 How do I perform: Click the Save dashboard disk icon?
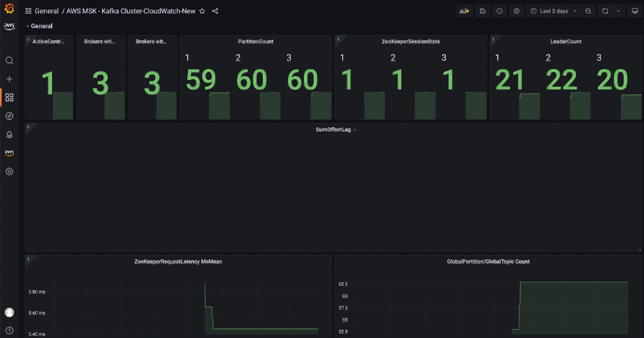(482, 11)
